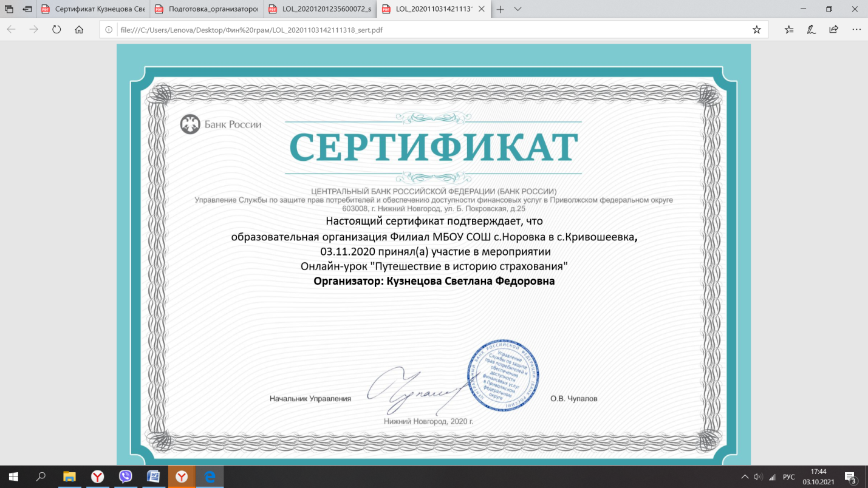Open the first Yandex Browser taskbar icon
Image resolution: width=868 pixels, height=488 pixels.
click(97, 476)
